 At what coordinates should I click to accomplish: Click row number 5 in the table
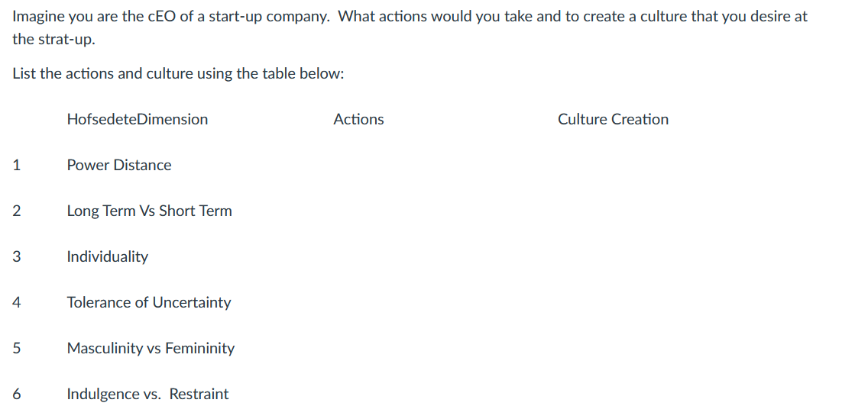(x=16, y=348)
